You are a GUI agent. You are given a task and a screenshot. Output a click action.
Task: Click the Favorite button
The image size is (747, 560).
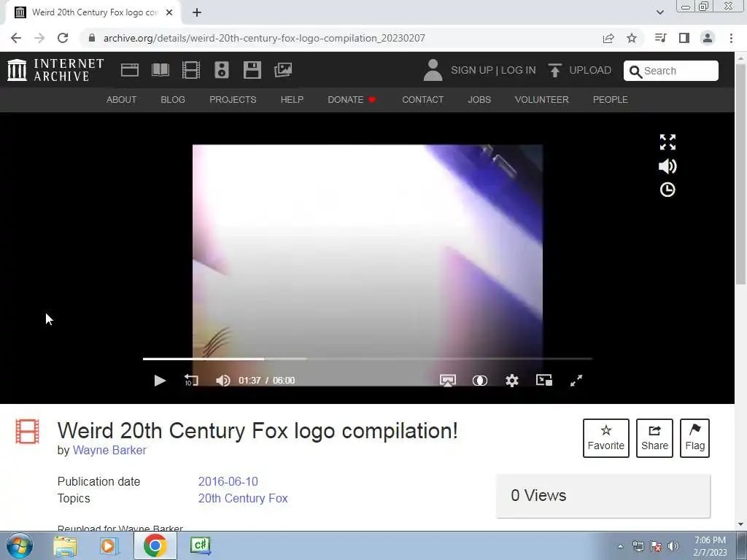[606, 438]
